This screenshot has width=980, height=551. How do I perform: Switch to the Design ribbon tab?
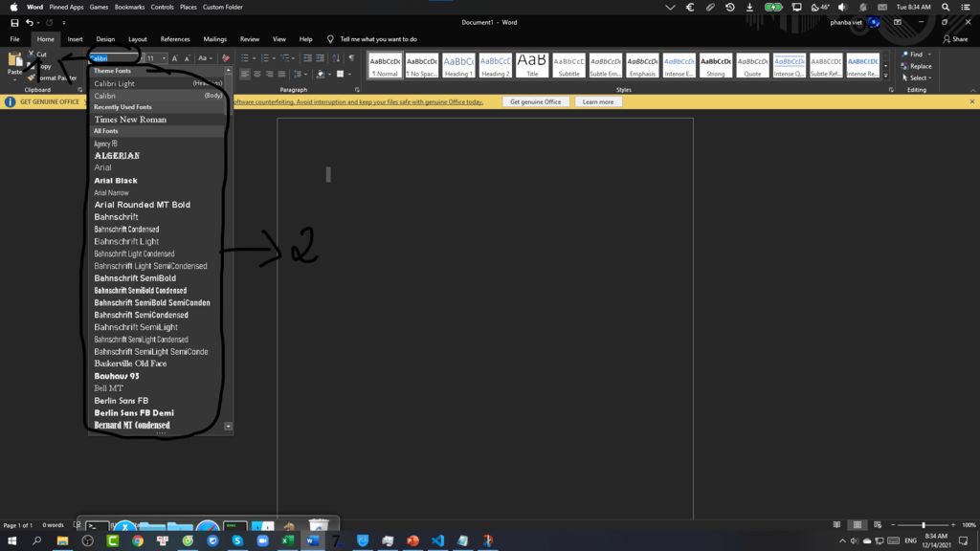coord(105,38)
